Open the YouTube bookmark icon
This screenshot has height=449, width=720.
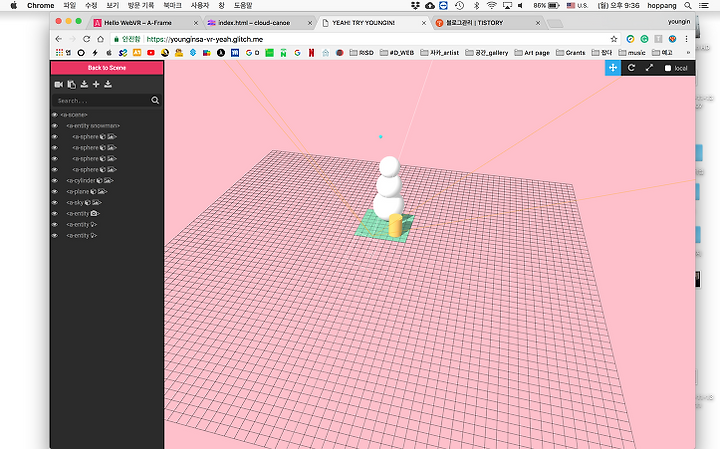point(151,53)
